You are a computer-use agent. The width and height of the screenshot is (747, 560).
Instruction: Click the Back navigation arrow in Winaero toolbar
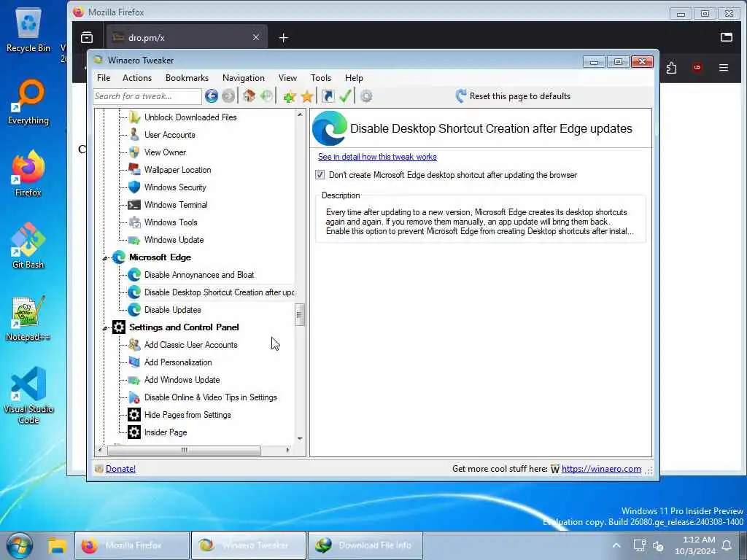pyautogui.click(x=212, y=96)
